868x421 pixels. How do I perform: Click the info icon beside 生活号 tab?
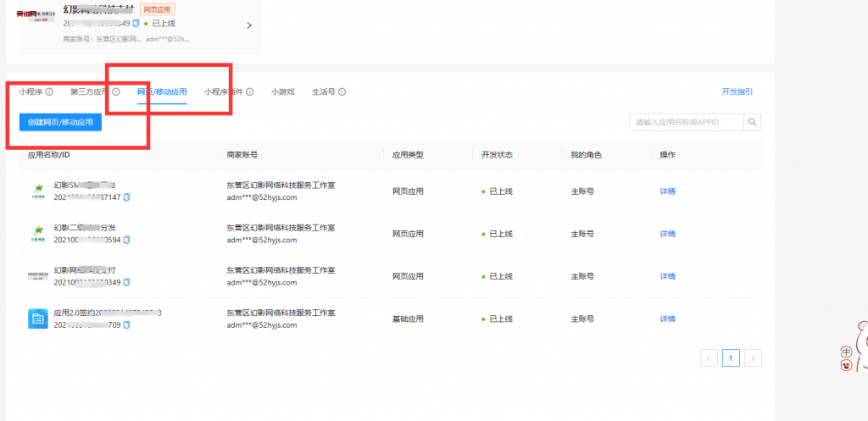click(342, 91)
